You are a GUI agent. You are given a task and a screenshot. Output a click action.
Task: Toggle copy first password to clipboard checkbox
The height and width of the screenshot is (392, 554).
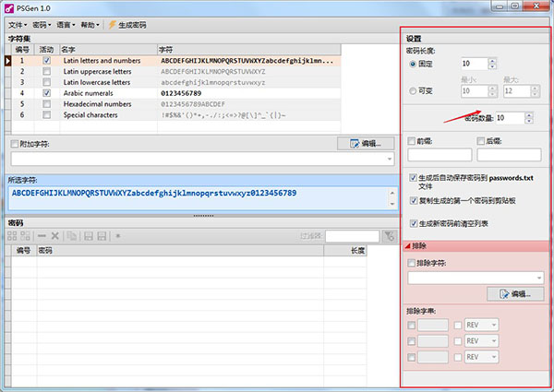pyautogui.click(x=413, y=200)
